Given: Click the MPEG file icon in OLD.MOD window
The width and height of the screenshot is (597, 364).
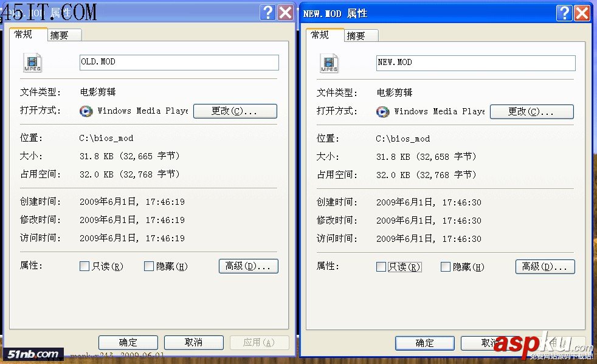Looking at the screenshot, I should point(33,63).
